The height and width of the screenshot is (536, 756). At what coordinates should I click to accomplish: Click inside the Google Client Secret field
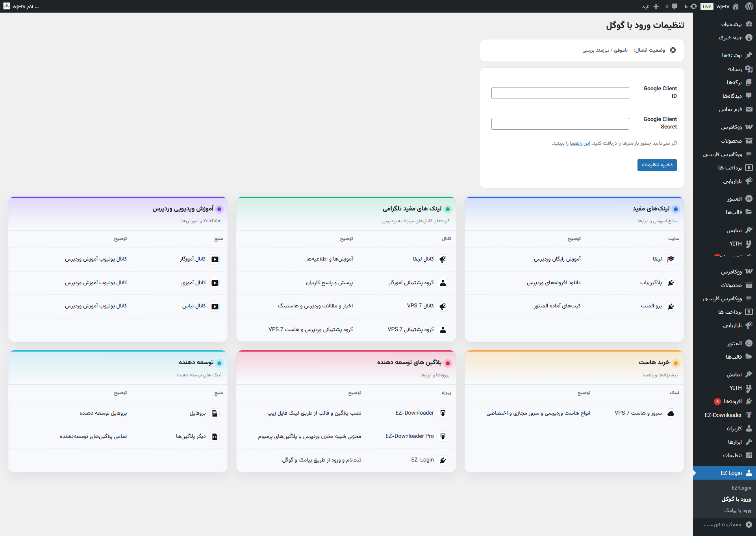coord(560,124)
